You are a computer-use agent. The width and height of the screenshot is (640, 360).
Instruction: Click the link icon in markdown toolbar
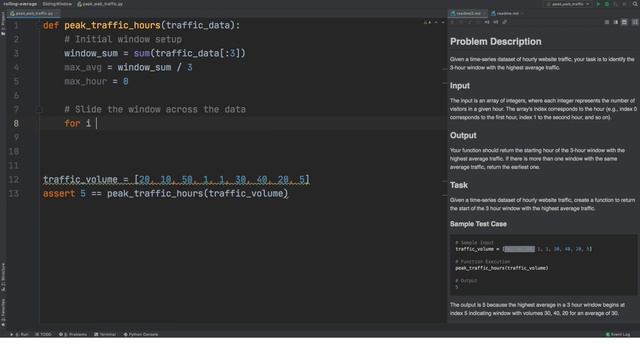tap(505, 22)
